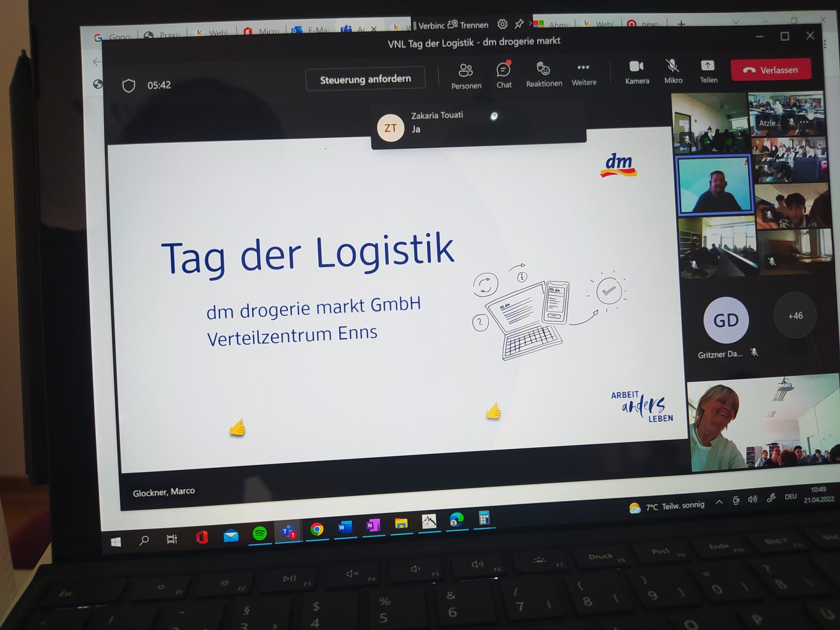Select the highlighted presenter video tile with headset
This screenshot has height=630, width=840.
pos(714,185)
